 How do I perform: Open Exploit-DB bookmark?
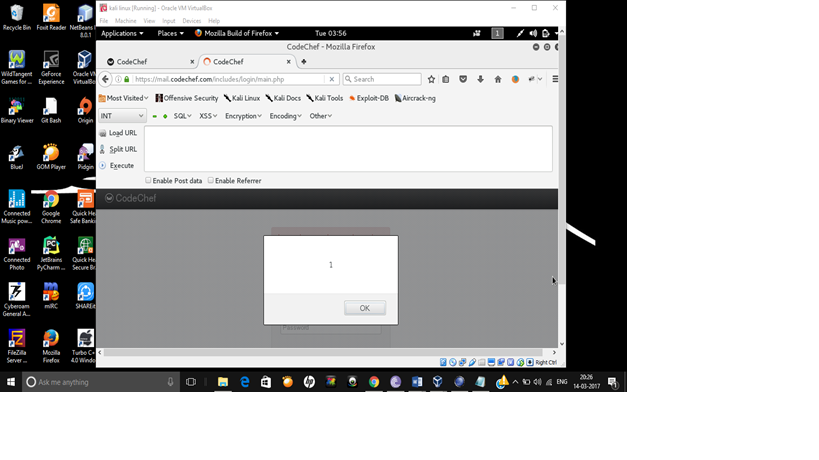tap(369, 98)
